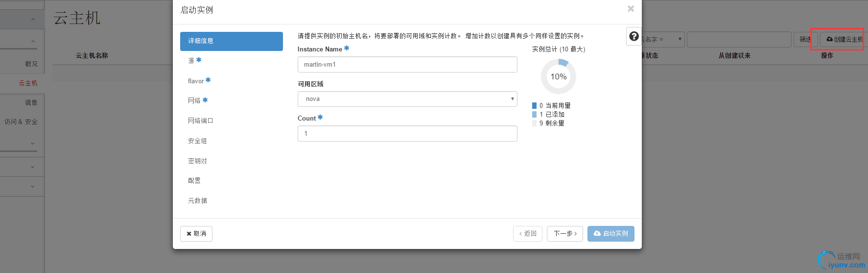
Task: Select the 配置 step tab
Action: (x=194, y=180)
